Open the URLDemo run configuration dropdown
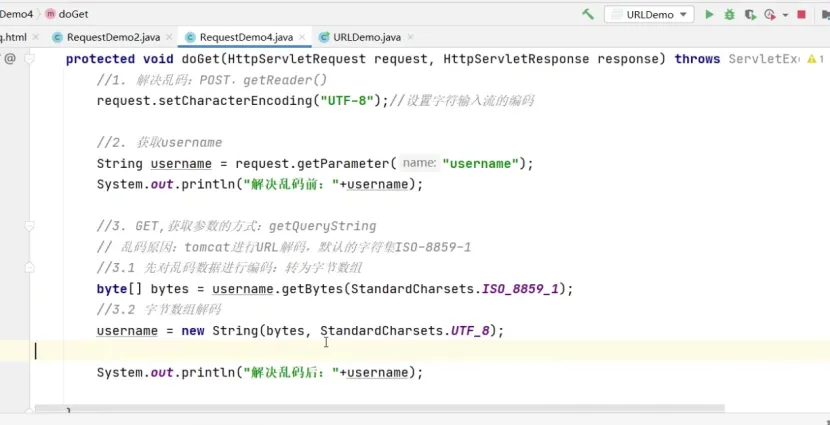 (649, 14)
